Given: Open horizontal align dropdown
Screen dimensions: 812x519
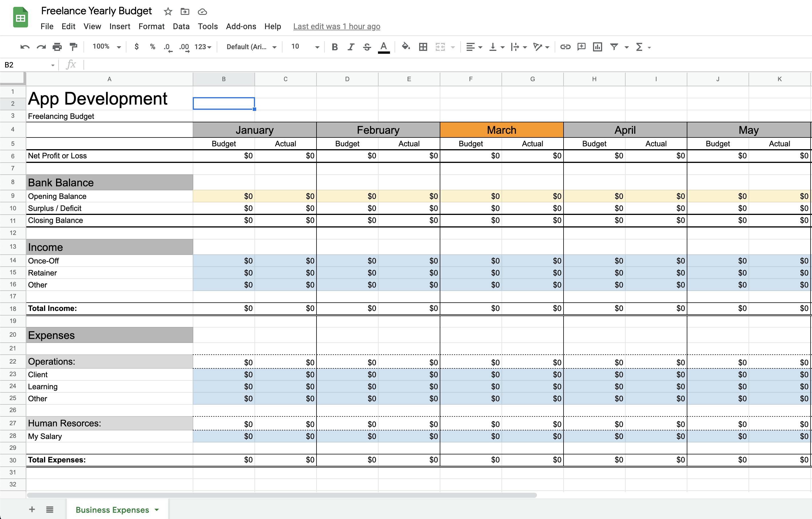Looking at the screenshot, I should pyautogui.click(x=474, y=47).
